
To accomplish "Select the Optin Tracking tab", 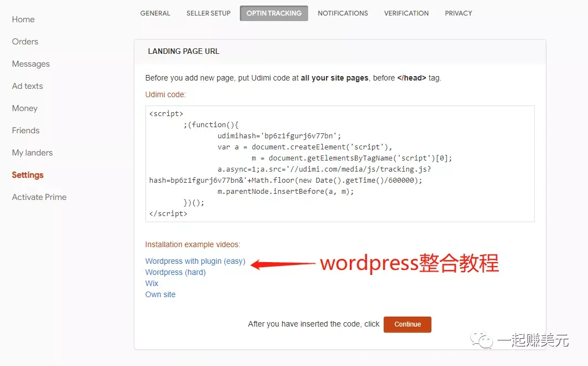I will (x=274, y=13).
